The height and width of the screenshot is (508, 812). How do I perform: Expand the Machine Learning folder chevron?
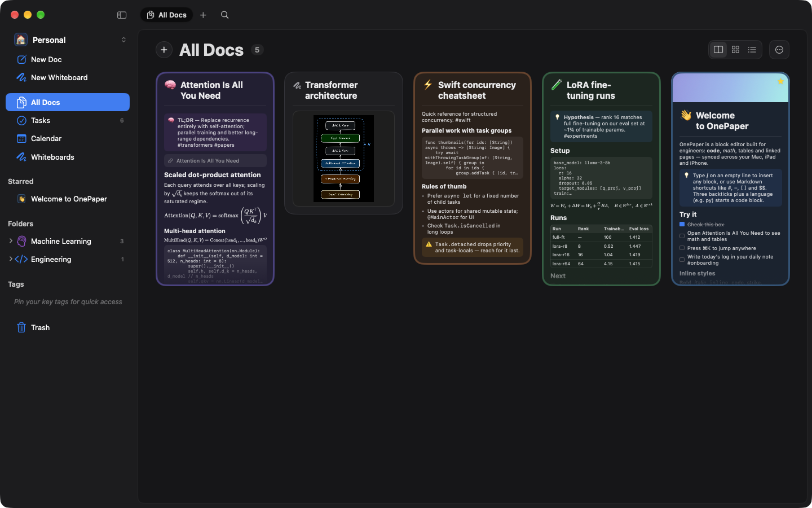coord(11,241)
